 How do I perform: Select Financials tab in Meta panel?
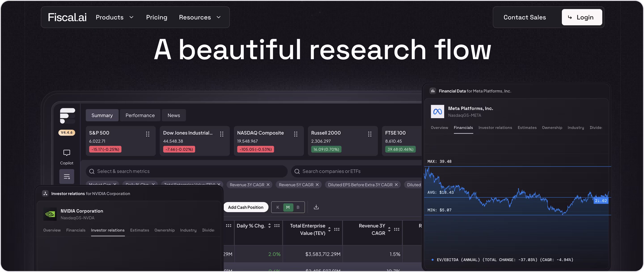(463, 128)
